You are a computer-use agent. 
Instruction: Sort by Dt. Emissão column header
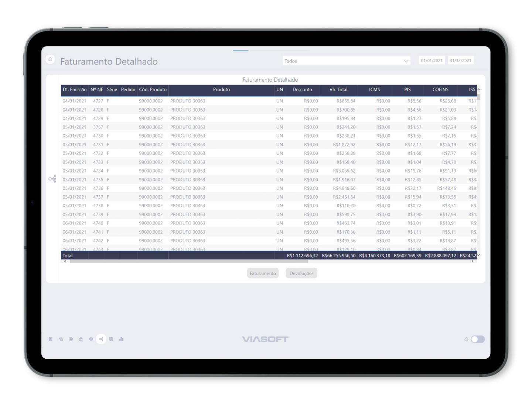[x=75, y=90]
